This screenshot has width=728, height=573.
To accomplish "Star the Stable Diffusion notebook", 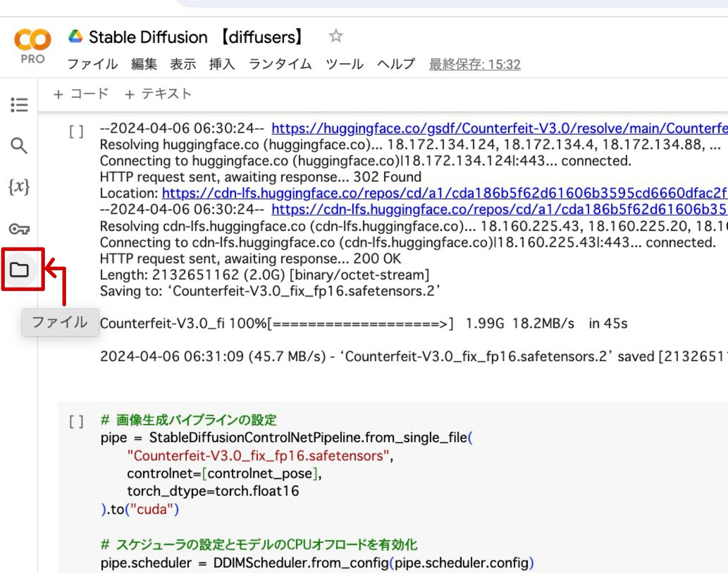I will pos(336,37).
